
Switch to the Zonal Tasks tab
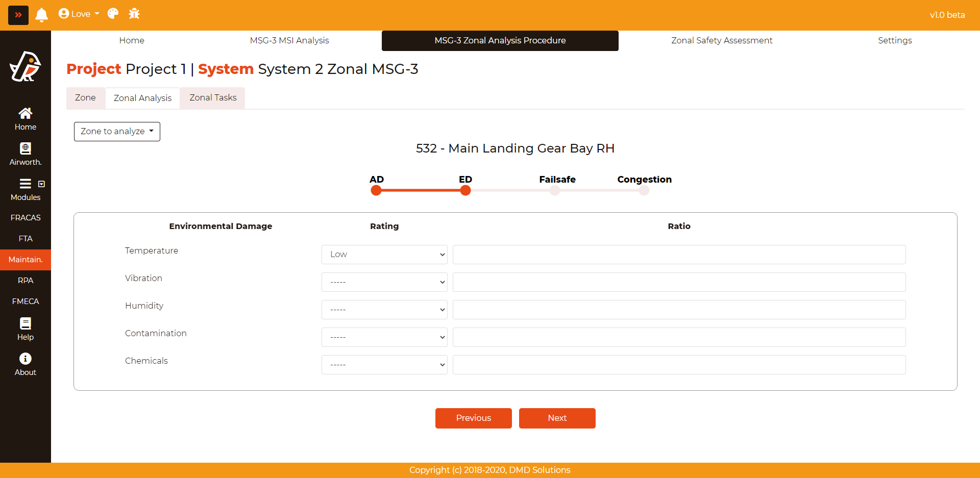[213, 98]
